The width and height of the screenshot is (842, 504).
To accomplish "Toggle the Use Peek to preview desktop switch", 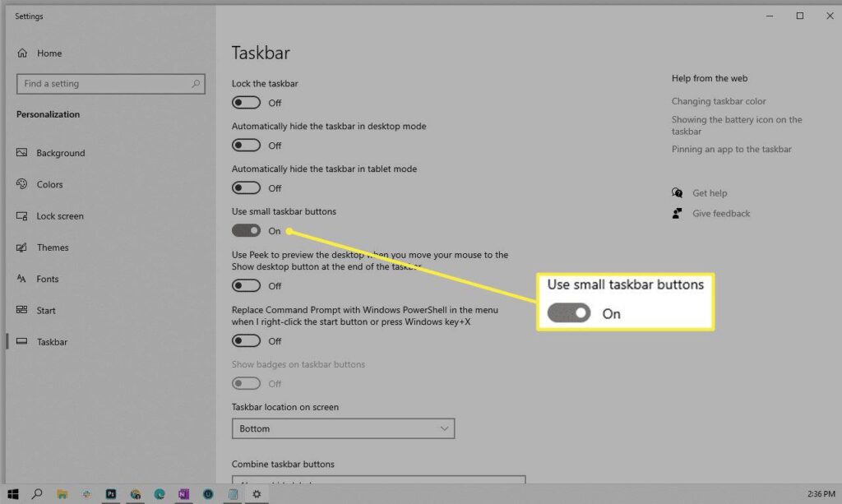I will (246, 286).
